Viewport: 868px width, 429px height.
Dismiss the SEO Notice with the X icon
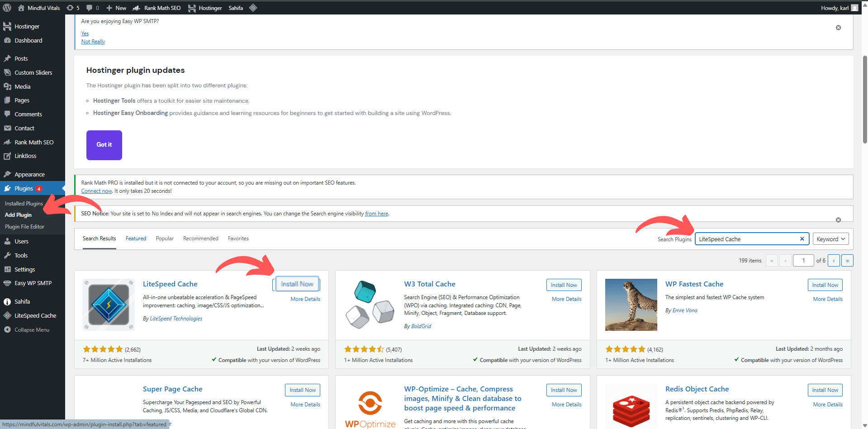click(838, 220)
